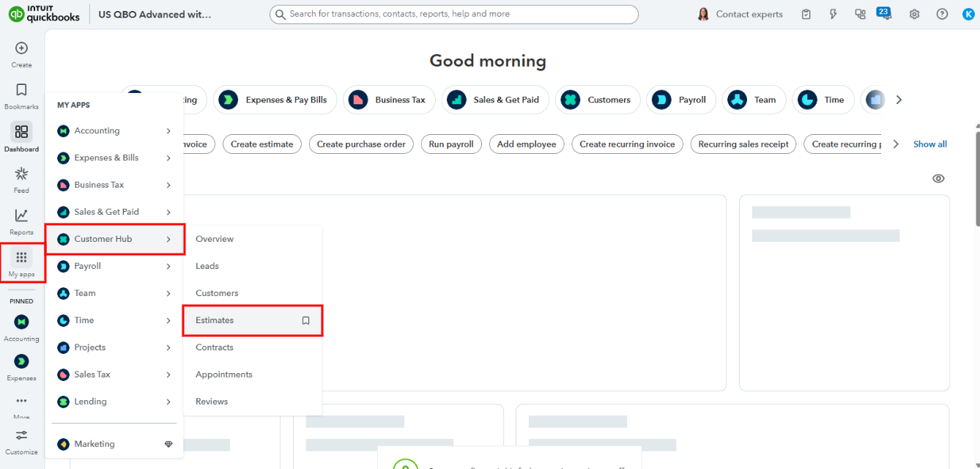The width and height of the screenshot is (980, 469).
Task: Click Run payroll shortcut
Action: point(451,144)
